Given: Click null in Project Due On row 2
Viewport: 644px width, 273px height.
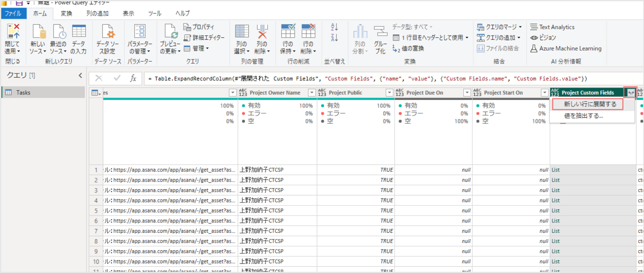Looking at the screenshot, I should tap(433, 180).
